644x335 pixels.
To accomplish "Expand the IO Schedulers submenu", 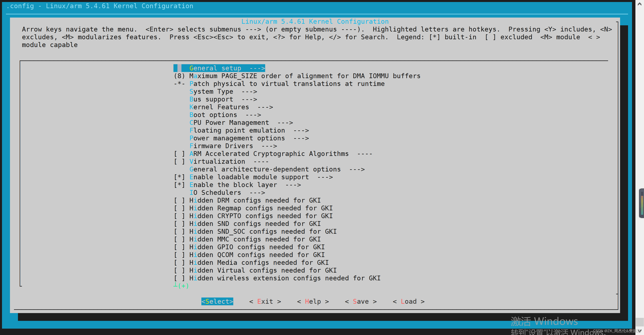I will [227, 192].
